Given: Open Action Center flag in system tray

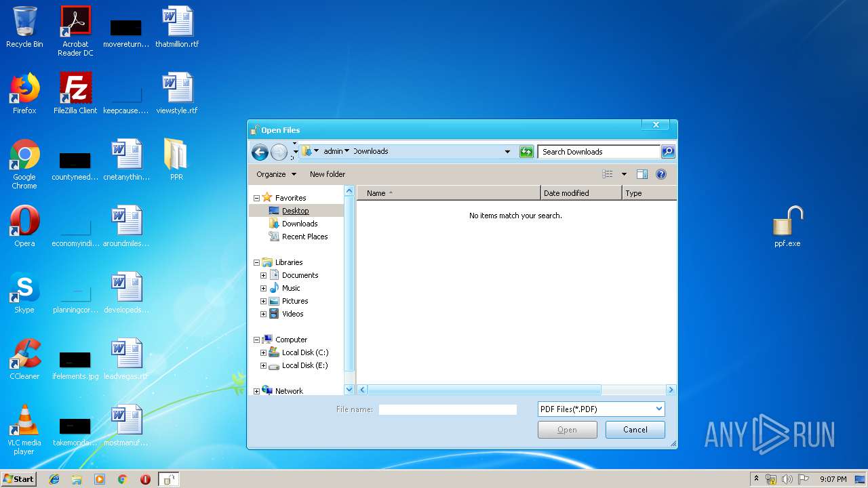Looking at the screenshot, I should pos(804,479).
